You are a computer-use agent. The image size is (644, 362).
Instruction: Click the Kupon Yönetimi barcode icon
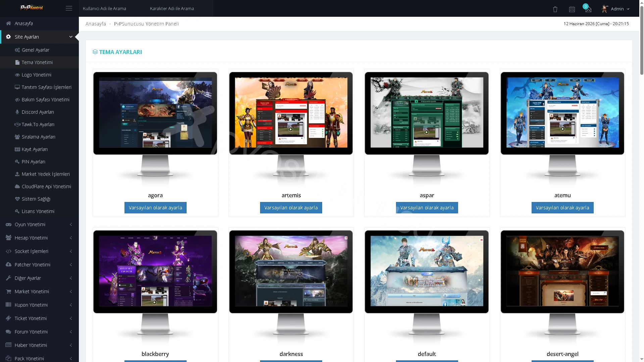[8, 305]
